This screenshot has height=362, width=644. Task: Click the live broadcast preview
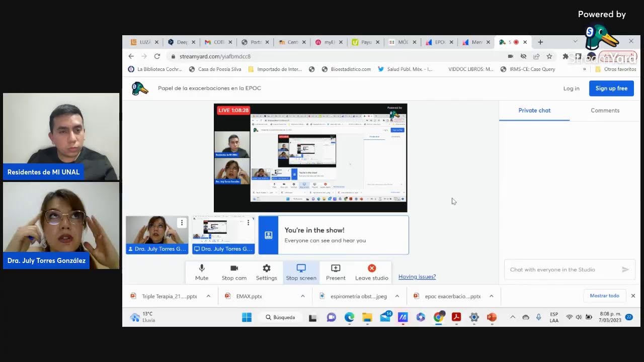click(x=310, y=158)
